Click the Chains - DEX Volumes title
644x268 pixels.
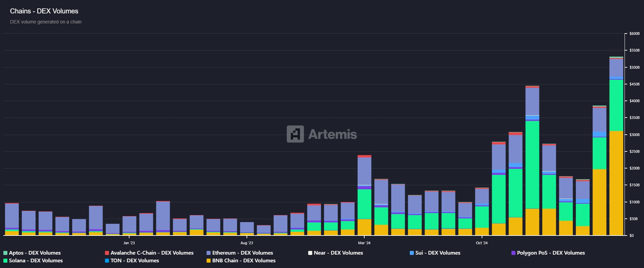point(44,11)
